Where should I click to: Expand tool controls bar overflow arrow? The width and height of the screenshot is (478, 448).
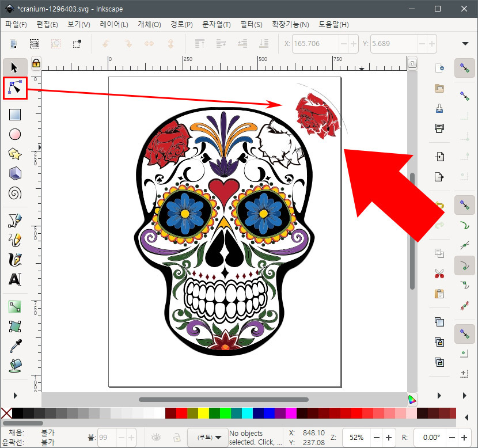coord(465,44)
